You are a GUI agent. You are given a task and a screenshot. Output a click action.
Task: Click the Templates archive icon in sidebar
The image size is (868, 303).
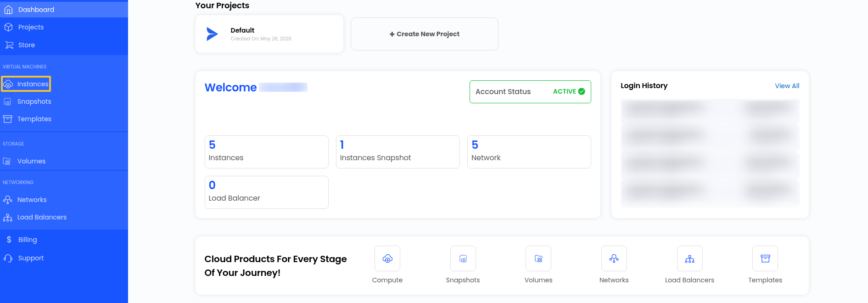(x=7, y=119)
